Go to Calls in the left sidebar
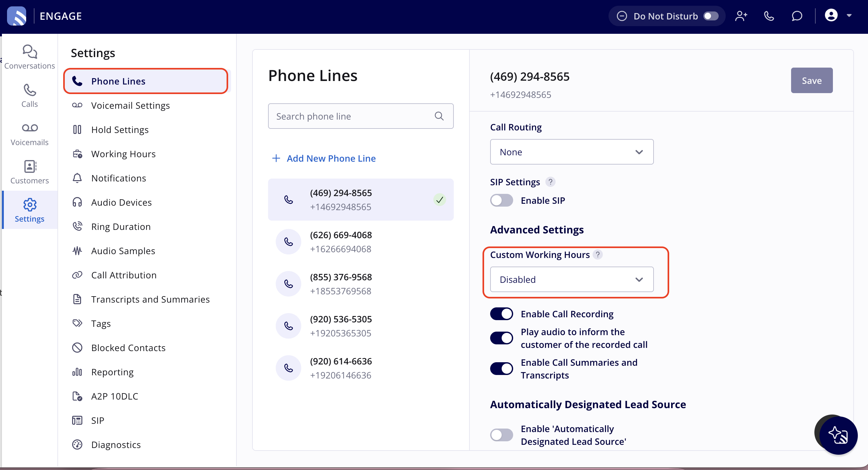The height and width of the screenshot is (470, 868). coord(30,96)
